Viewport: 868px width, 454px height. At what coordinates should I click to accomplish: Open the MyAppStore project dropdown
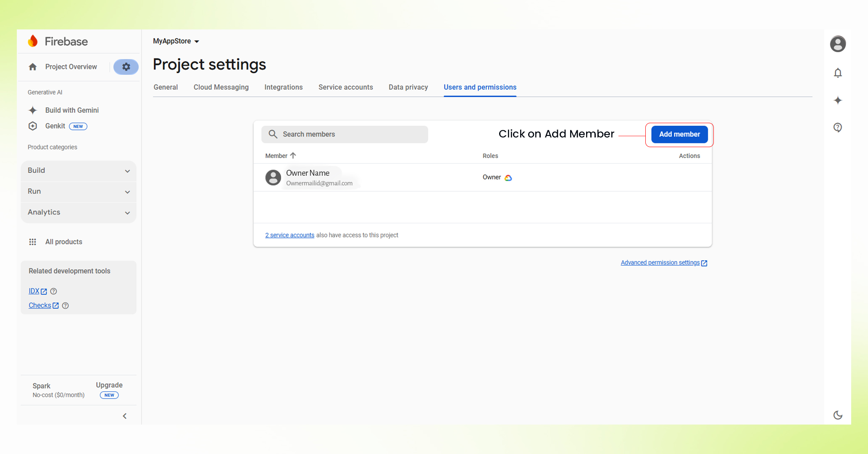(176, 41)
